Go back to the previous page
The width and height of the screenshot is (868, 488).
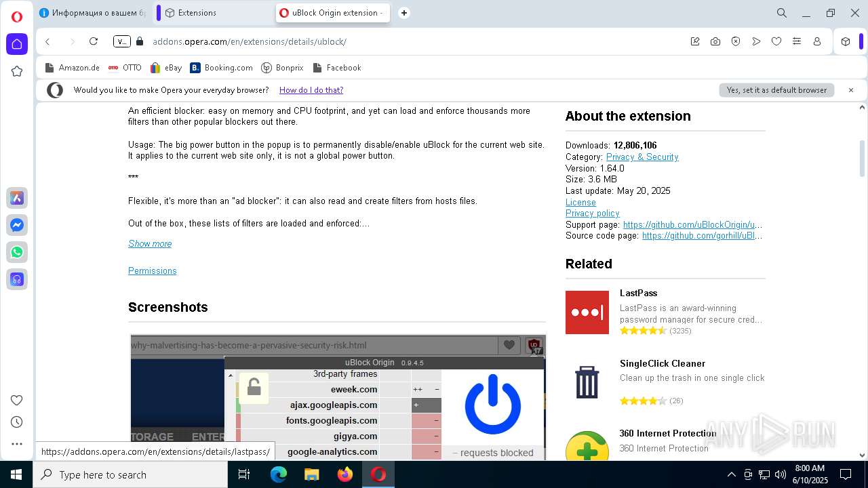(x=48, y=41)
